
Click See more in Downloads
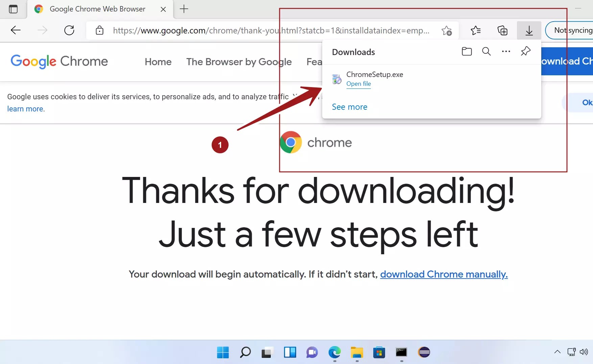click(350, 107)
